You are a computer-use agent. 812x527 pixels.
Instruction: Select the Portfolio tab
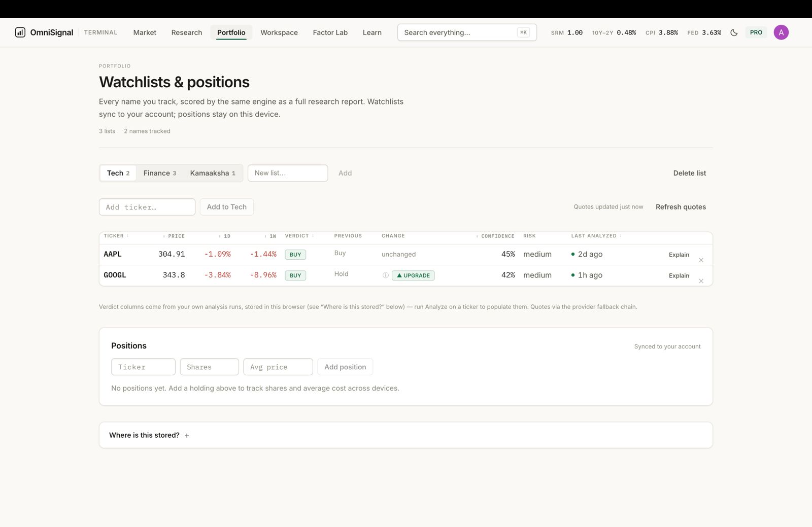[x=231, y=32]
